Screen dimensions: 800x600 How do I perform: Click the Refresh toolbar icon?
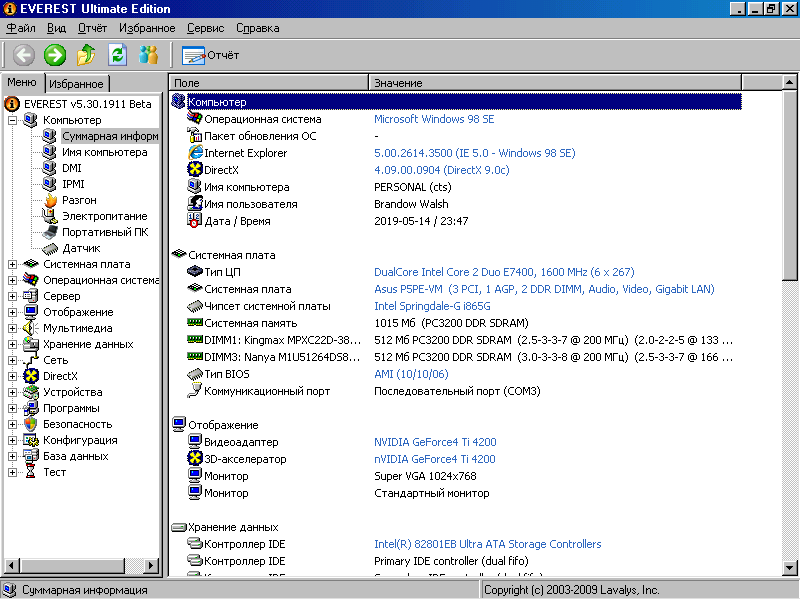click(x=118, y=55)
